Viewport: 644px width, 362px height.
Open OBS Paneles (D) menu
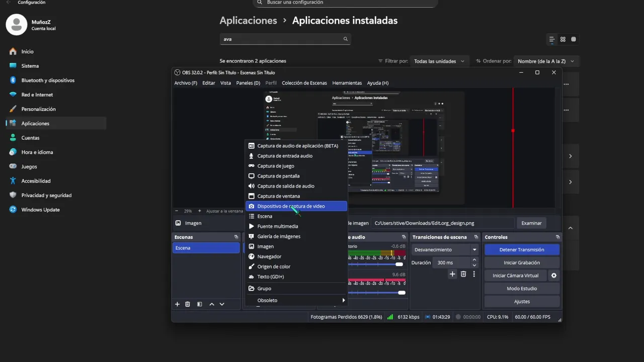(248, 83)
